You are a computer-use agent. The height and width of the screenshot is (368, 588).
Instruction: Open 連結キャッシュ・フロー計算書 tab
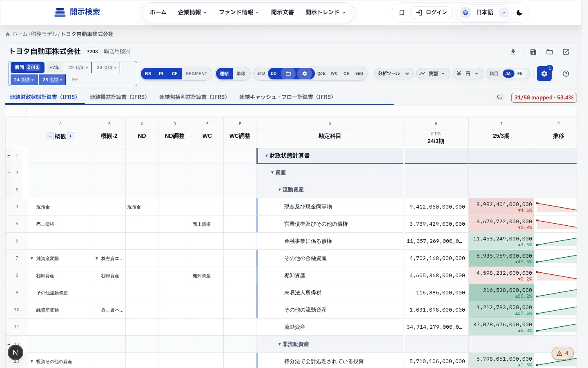286,97
